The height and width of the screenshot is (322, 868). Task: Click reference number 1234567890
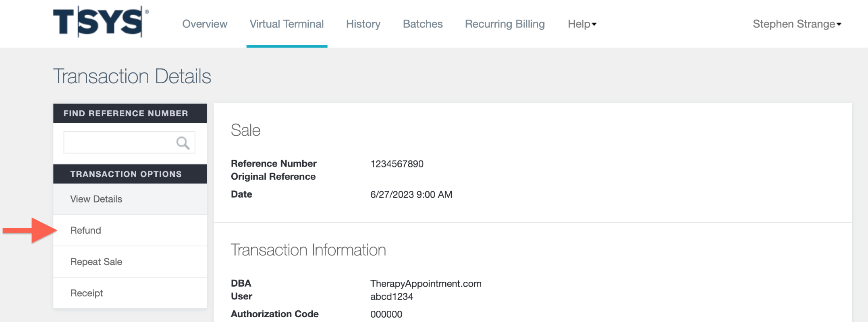397,164
